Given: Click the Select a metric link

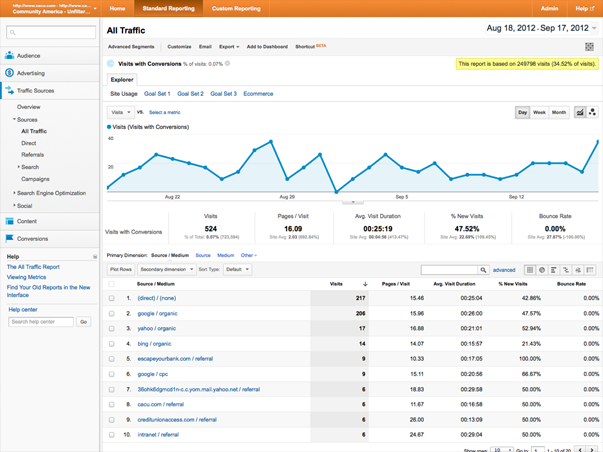Looking at the screenshot, I should [165, 112].
